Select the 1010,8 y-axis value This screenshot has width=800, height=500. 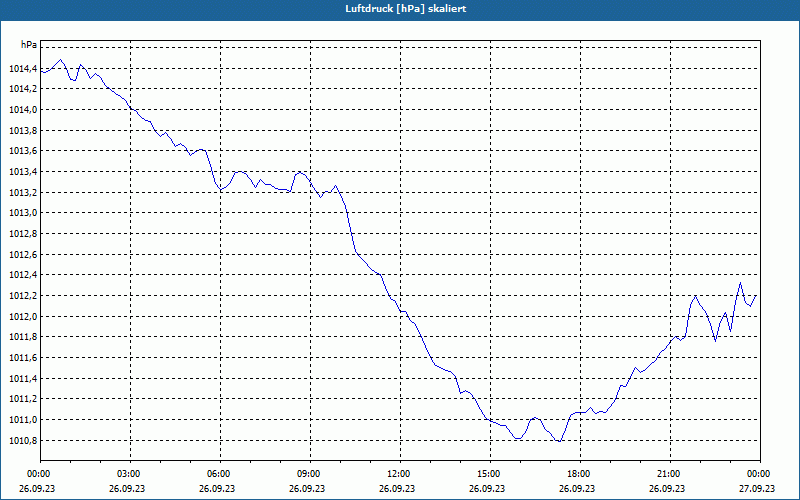pos(22,440)
